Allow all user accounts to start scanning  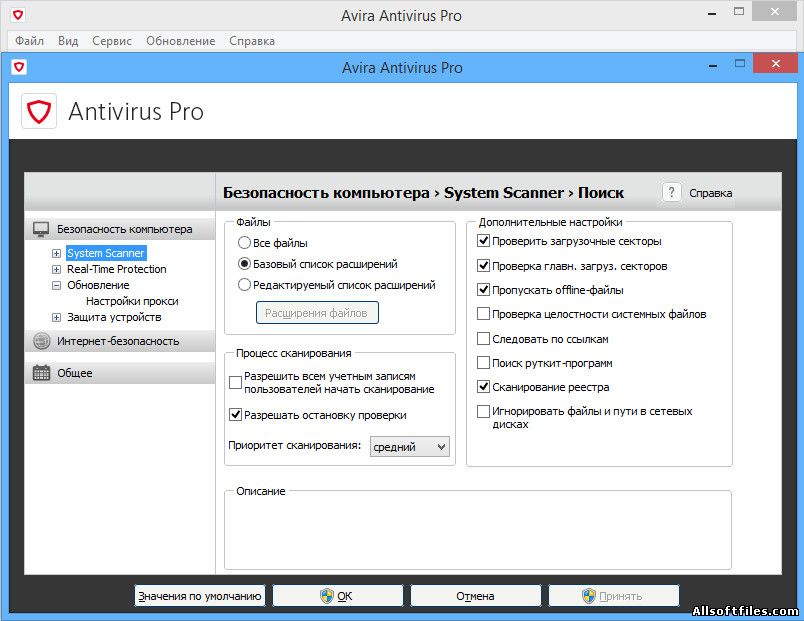point(235,383)
